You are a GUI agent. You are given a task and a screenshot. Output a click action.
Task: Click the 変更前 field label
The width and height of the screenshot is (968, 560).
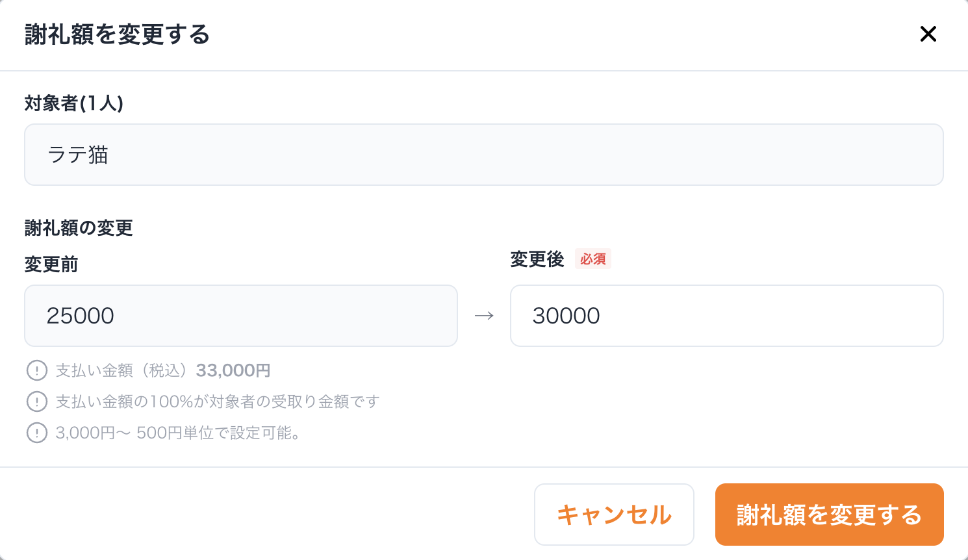51,264
